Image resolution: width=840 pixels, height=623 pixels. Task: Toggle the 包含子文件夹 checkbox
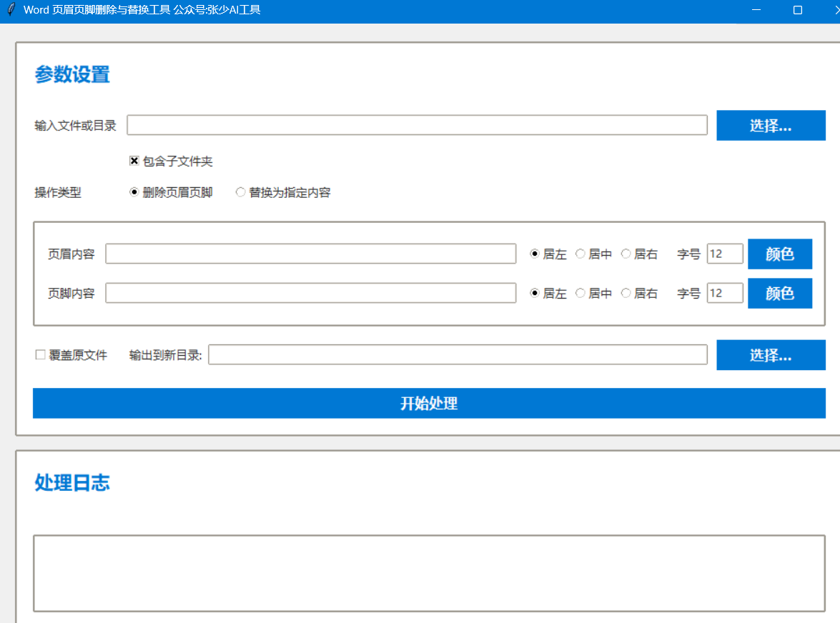point(134,161)
